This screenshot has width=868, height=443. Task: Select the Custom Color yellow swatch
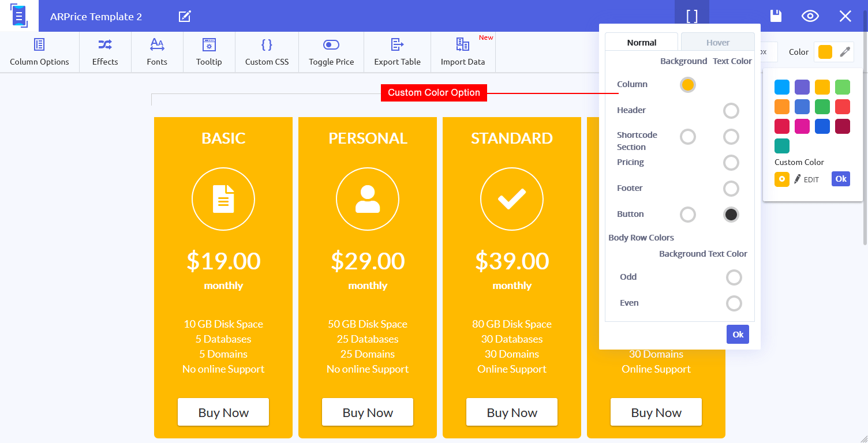[x=782, y=179]
